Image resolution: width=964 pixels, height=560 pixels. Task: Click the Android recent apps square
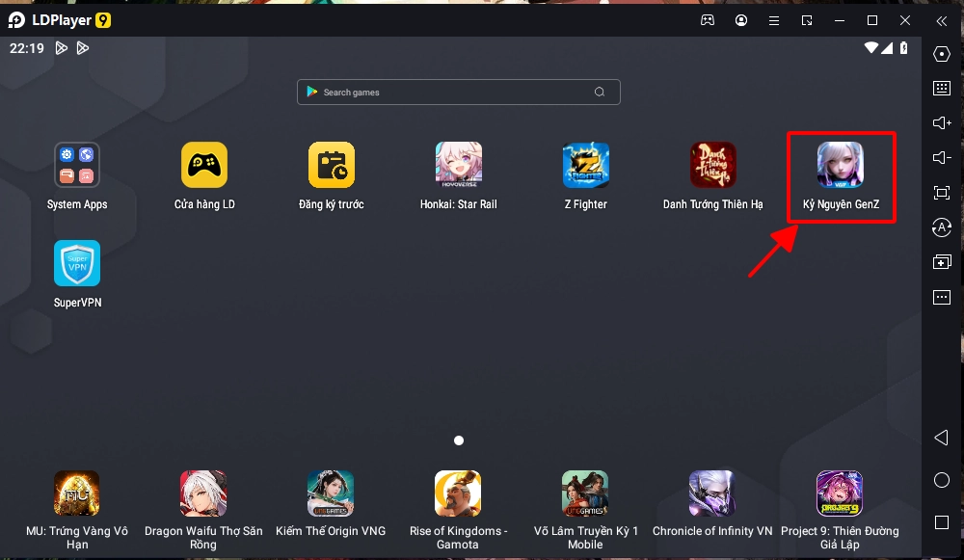pyautogui.click(x=942, y=522)
